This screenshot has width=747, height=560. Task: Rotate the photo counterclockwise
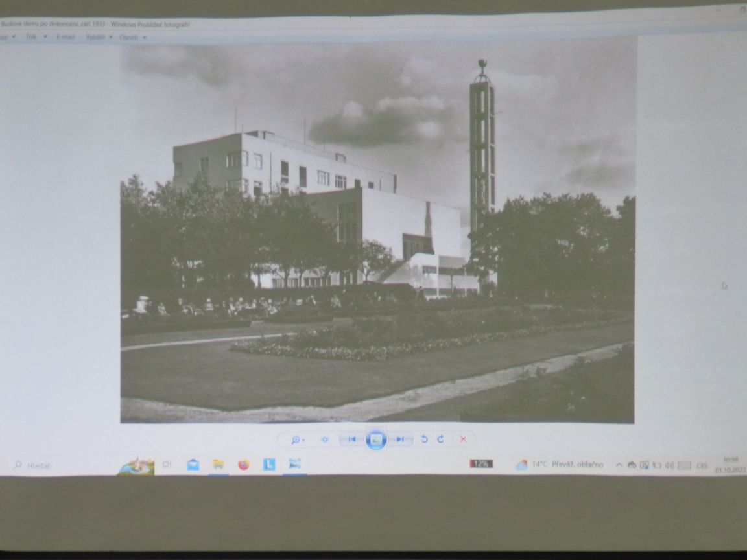424,439
